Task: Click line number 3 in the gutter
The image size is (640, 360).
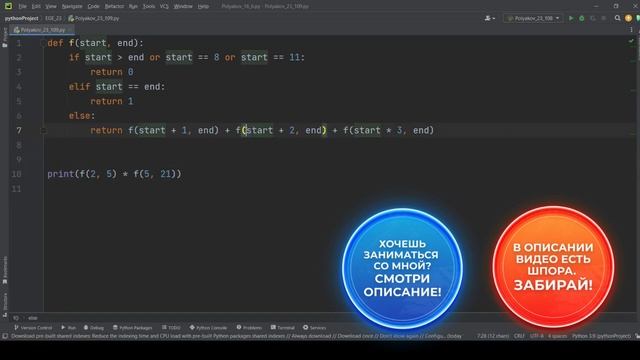Action: click(x=19, y=72)
